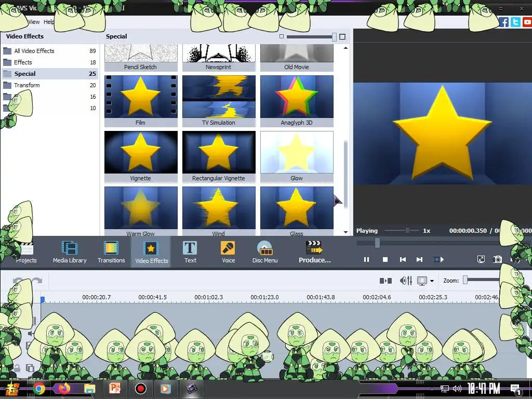532x399 pixels.
Task: Go to next frame in preview
Action: tap(419, 260)
